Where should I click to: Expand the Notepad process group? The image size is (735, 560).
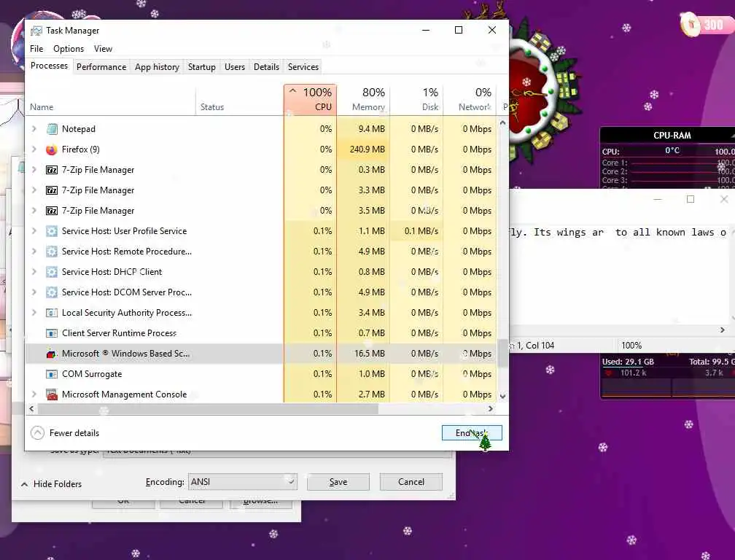[34, 129]
